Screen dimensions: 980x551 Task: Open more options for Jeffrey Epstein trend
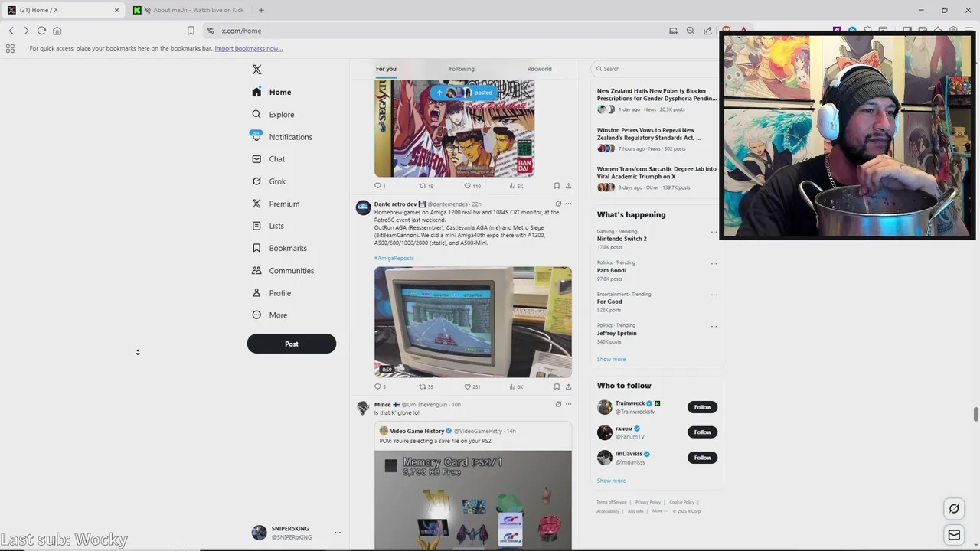(714, 326)
